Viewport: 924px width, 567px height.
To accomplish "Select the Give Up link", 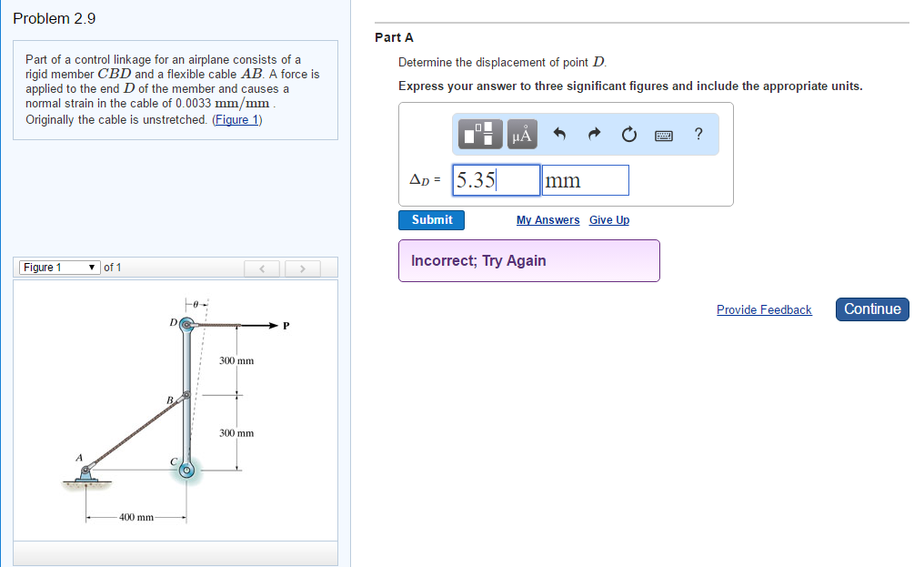I will [609, 219].
